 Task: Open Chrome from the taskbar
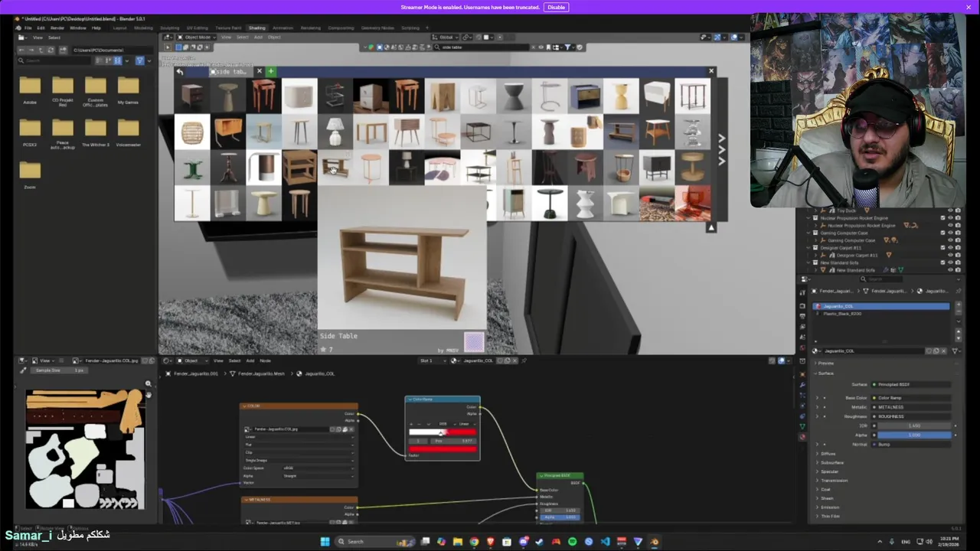(474, 542)
